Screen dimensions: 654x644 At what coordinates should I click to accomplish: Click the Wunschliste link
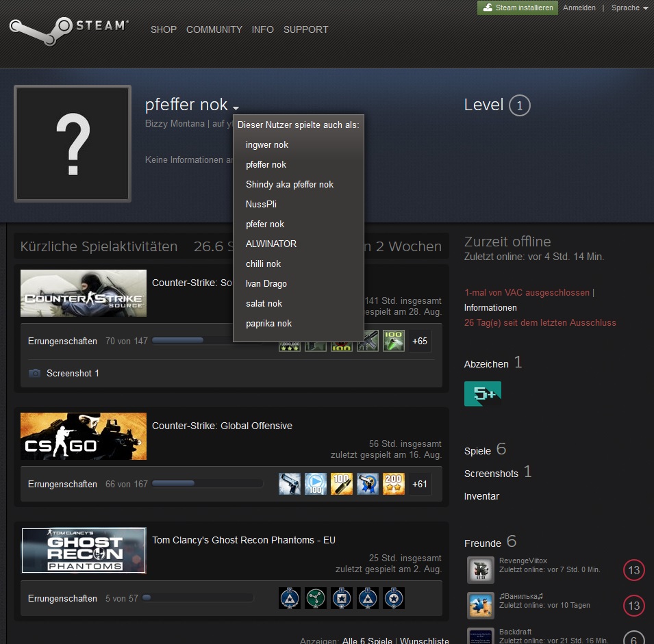424,641
